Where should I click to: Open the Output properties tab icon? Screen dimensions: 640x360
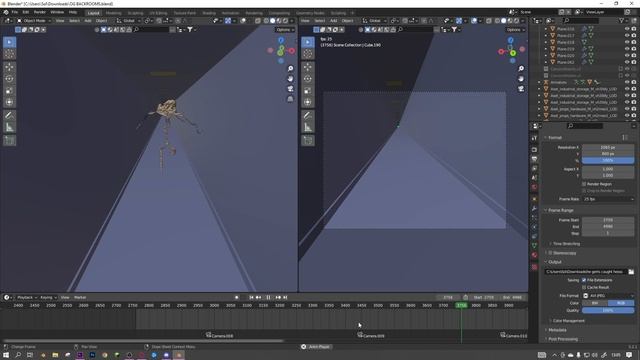(534, 159)
